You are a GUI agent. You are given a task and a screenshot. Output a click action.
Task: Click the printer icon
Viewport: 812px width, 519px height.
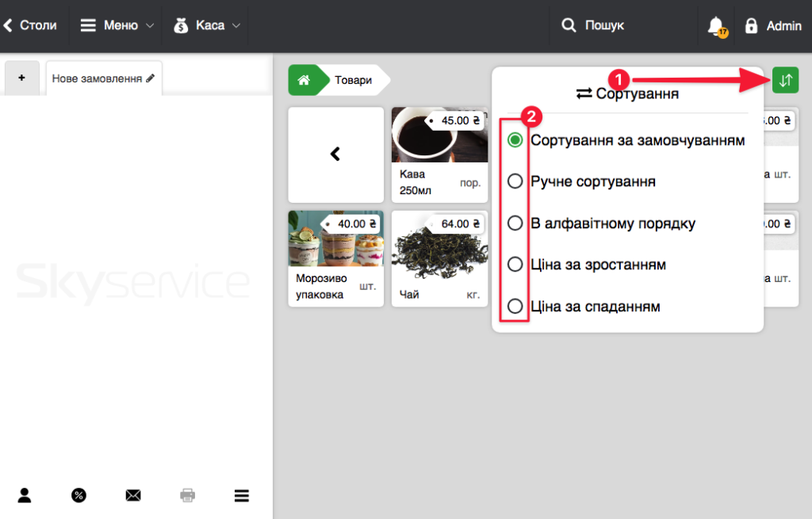click(x=187, y=495)
